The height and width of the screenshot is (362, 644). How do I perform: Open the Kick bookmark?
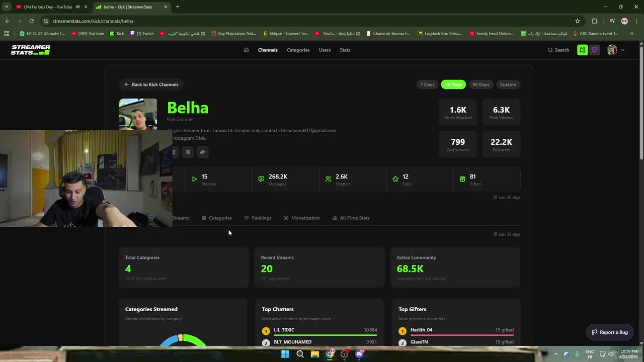tap(117, 34)
